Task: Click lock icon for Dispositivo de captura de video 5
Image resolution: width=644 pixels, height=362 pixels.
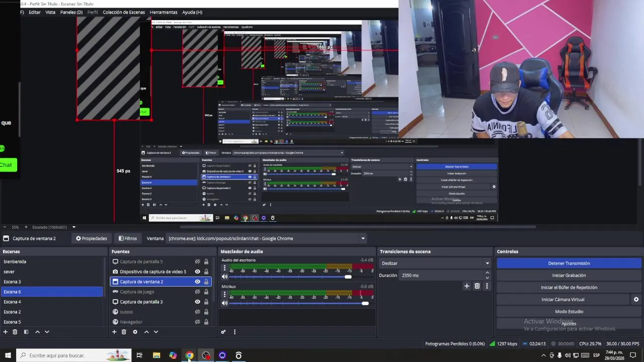Action: (x=206, y=271)
